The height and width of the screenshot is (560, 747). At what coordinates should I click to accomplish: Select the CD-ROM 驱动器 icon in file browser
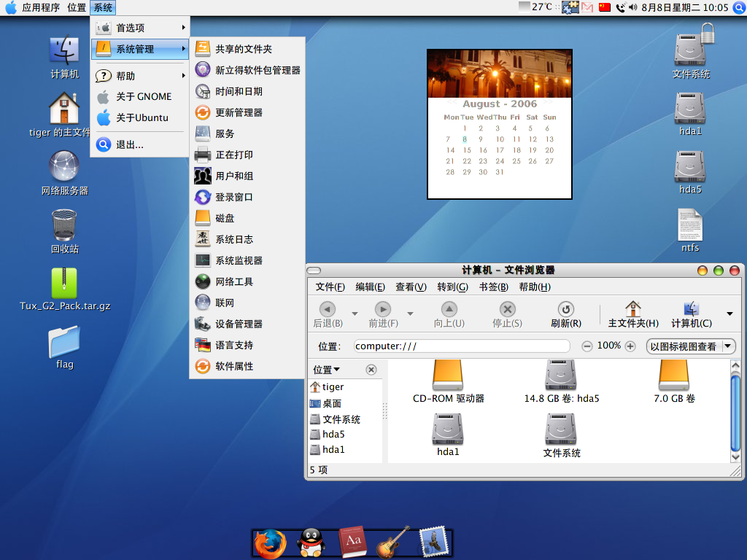click(448, 382)
